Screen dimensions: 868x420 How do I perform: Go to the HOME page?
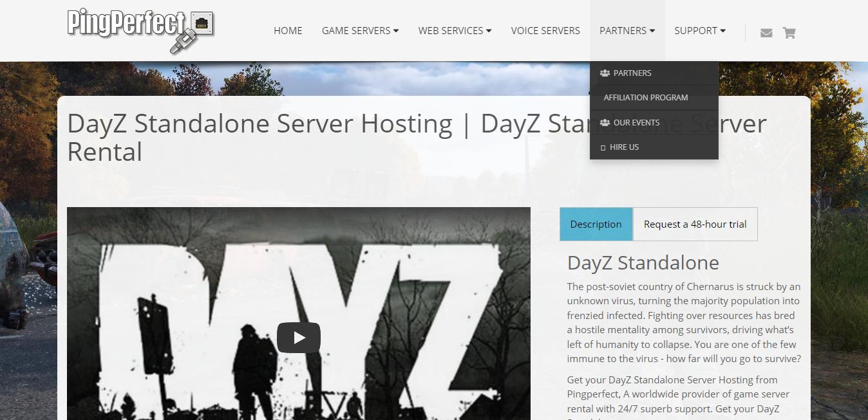pyautogui.click(x=288, y=30)
